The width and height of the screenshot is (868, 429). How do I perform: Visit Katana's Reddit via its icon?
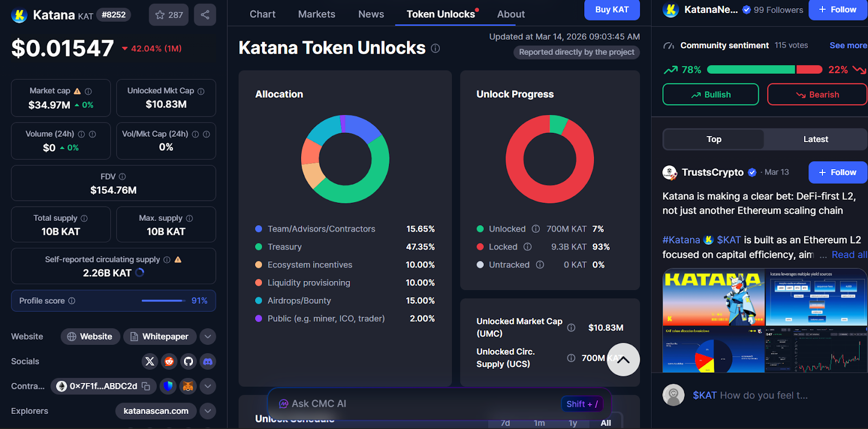click(x=169, y=361)
